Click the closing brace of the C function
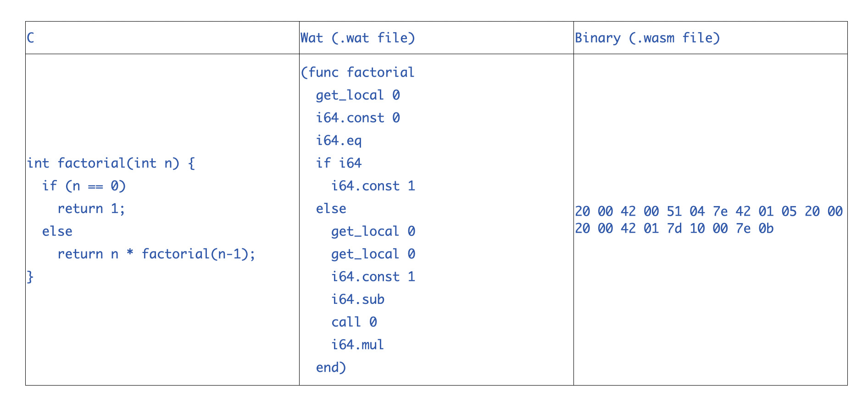The height and width of the screenshot is (403, 868). point(30,277)
